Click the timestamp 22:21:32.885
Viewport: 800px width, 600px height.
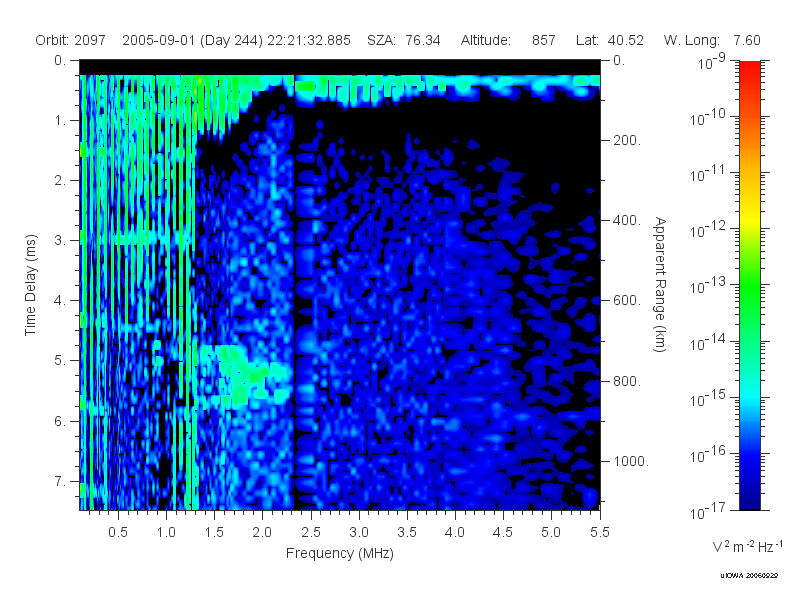click(x=309, y=40)
